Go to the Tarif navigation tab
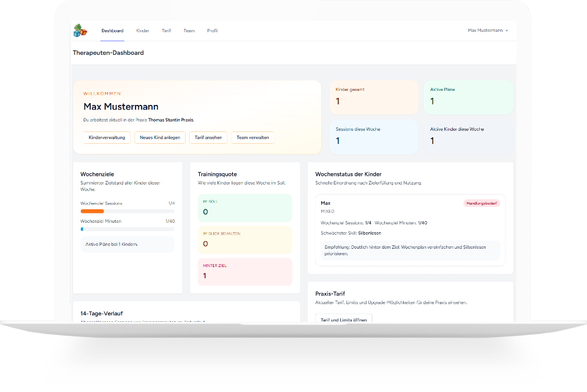587x392 pixels. coord(166,31)
